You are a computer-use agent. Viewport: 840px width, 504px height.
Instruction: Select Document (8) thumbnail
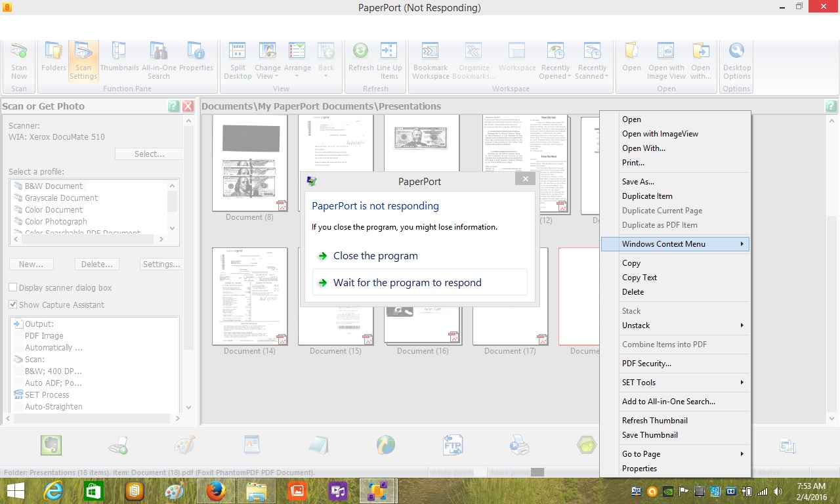tap(250, 163)
